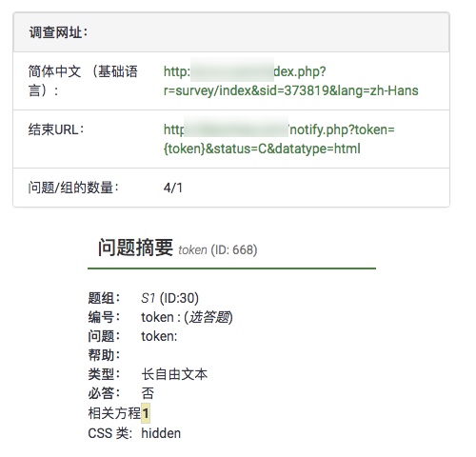Click the highlighted relevance equation value 1
The width and height of the screenshot is (476, 457).
click(x=146, y=413)
